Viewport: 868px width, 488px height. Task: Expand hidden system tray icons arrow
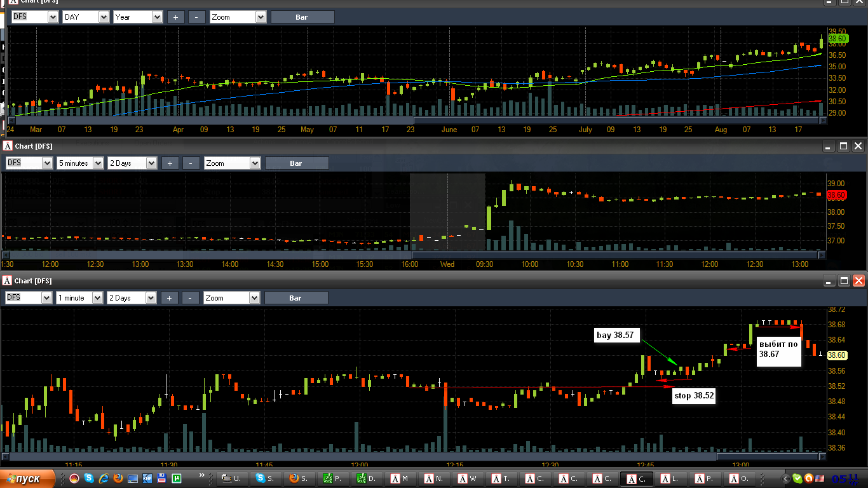pos(785,478)
